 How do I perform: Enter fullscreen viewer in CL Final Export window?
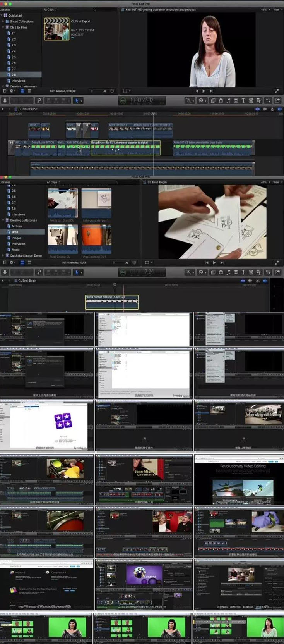pos(277,91)
